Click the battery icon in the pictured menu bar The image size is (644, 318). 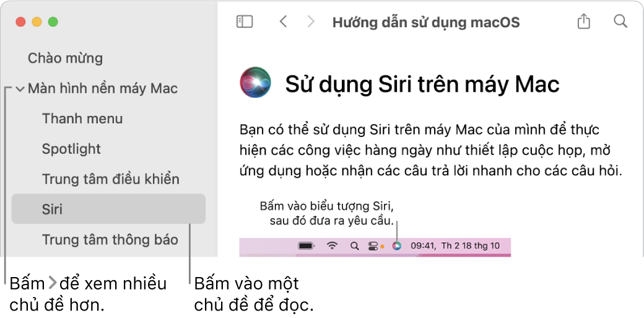pos(307,246)
